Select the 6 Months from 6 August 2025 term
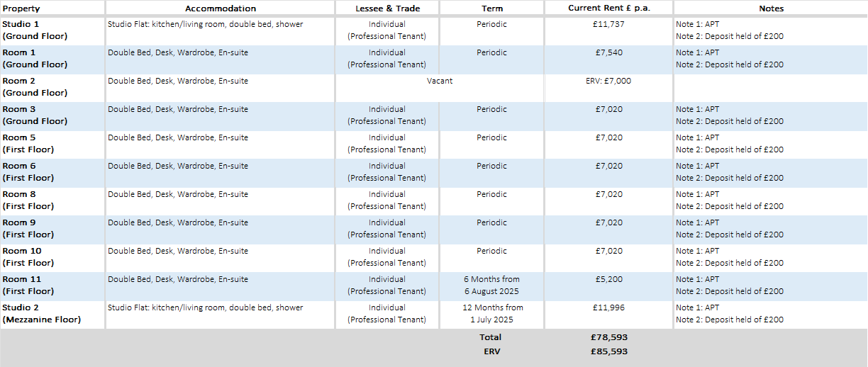 [x=492, y=286]
